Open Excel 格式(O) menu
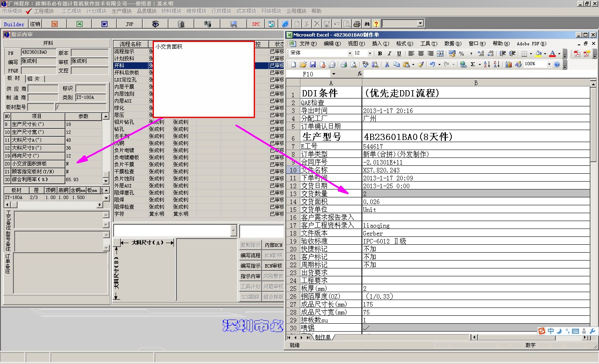Image resolution: width=599 pixels, height=364 pixels. 404,44
